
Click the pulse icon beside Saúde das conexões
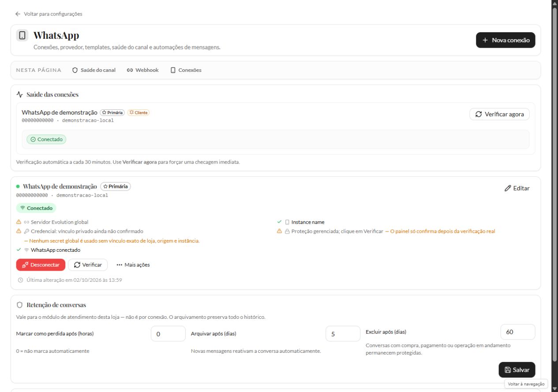click(x=19, y=94)
